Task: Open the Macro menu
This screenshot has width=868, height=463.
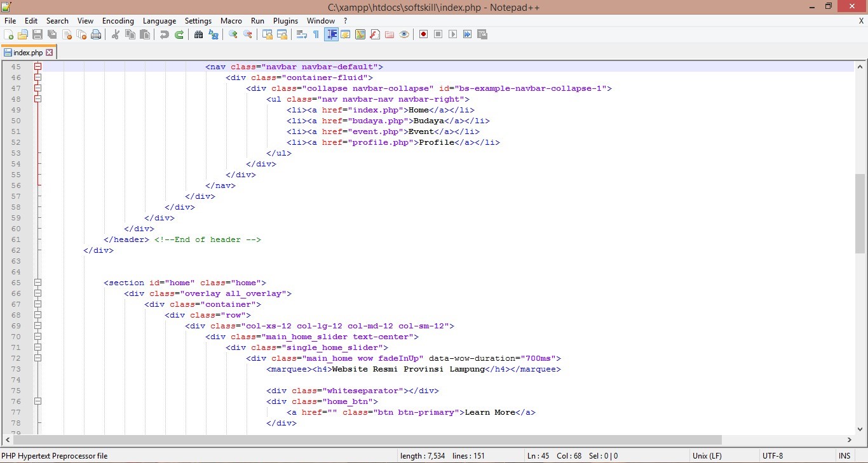Action: point(231,20)
